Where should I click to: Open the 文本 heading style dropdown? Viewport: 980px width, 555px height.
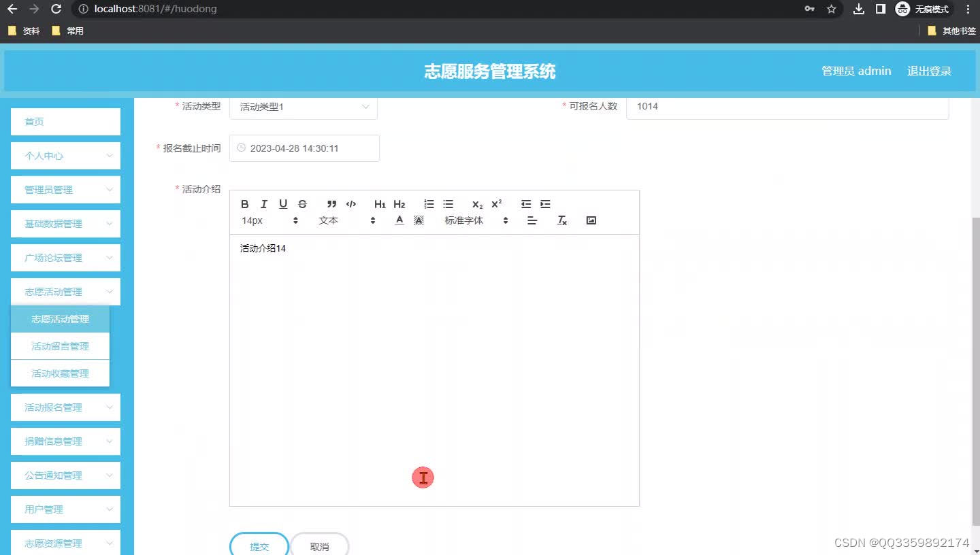pyautogui.click(x=347, y=220)
